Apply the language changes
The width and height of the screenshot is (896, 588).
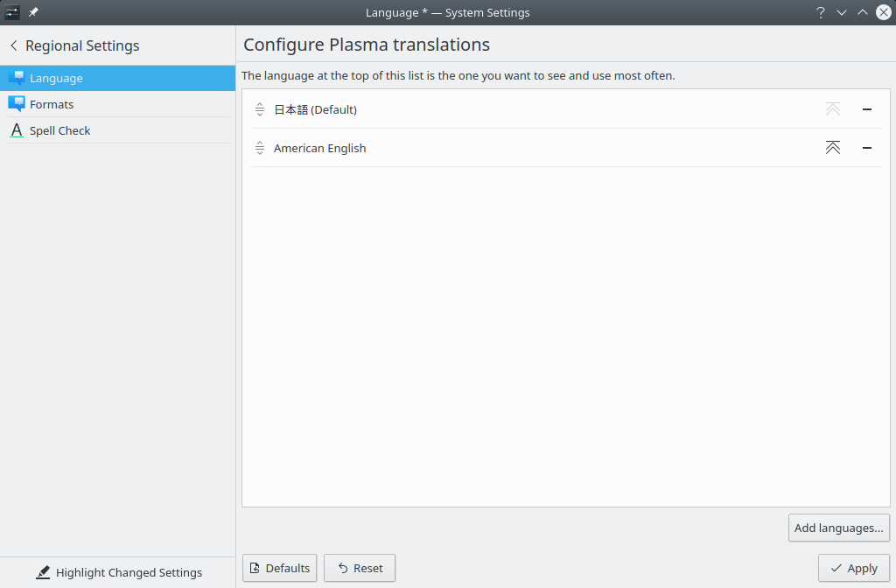[854, 568]
